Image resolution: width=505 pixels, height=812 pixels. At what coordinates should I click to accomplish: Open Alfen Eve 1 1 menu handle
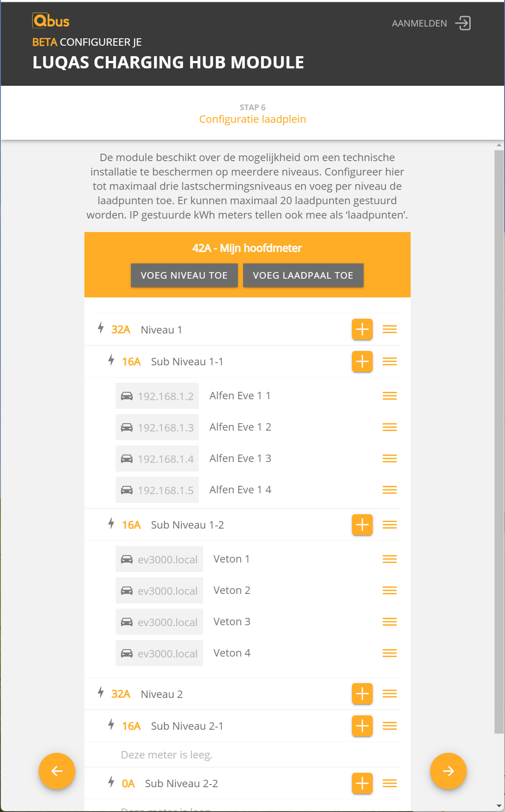(x=390, y=396)
